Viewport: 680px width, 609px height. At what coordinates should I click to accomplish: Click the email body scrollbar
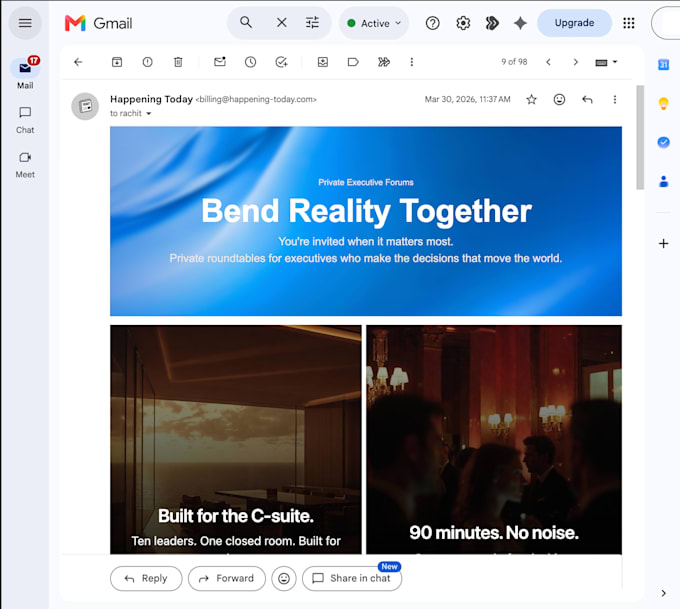[x=640, y=138]
